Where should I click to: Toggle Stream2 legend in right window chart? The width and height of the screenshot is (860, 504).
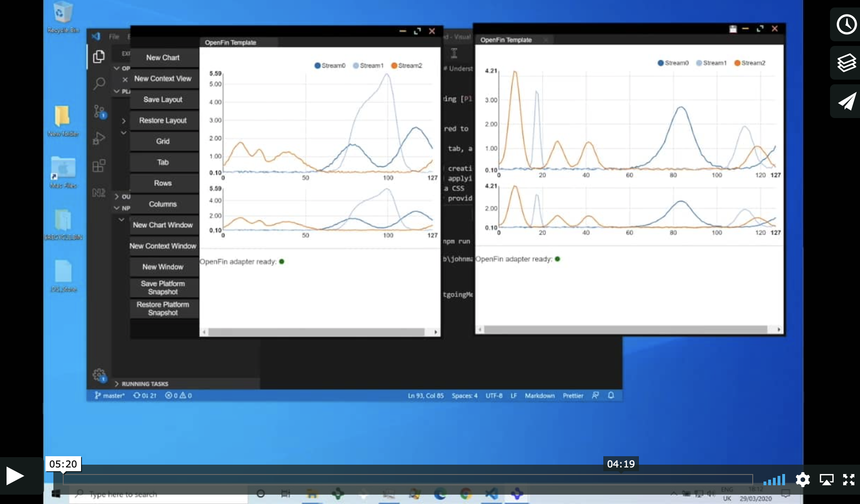(750, 63)
